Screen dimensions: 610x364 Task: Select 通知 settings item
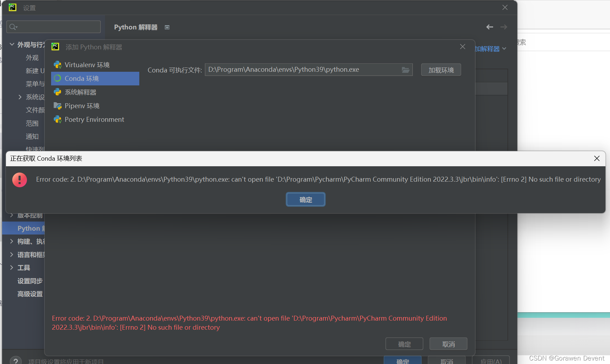(32, 136)
